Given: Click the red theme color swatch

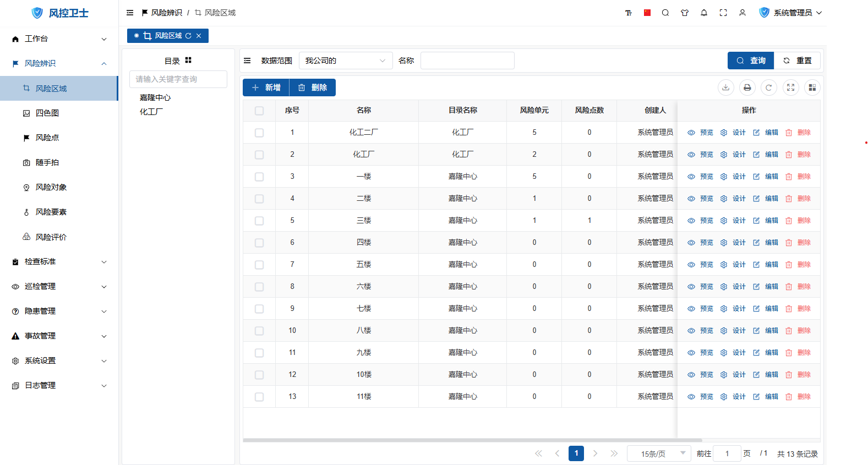Looking at the screenshot, I should click(x=647, y=13).
